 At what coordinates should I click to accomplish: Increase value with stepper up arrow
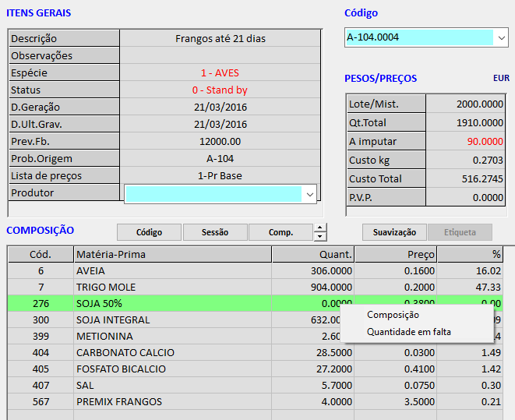point(320,228)
